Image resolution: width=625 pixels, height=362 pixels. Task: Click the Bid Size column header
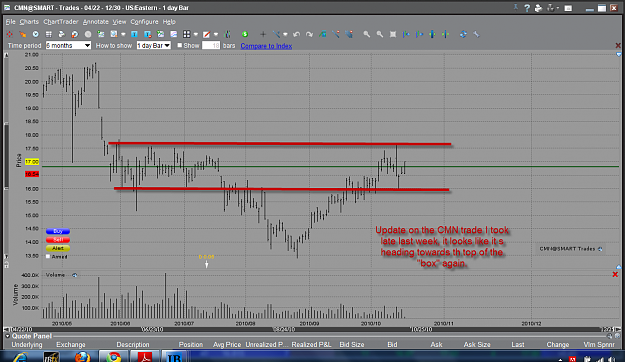click(x=352, y=344)
